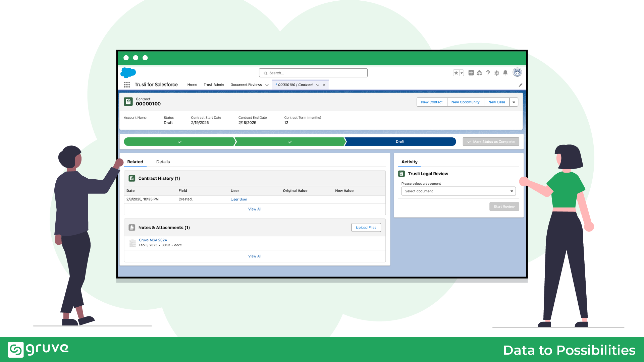
Task: Switch to the Related tab
Action: pos(135,162)
